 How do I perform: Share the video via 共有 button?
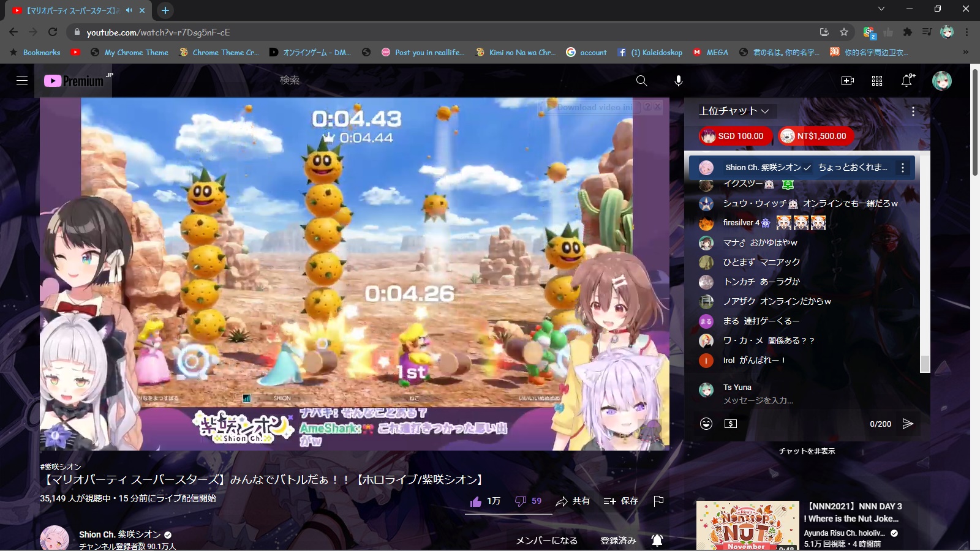pos(573,501)
